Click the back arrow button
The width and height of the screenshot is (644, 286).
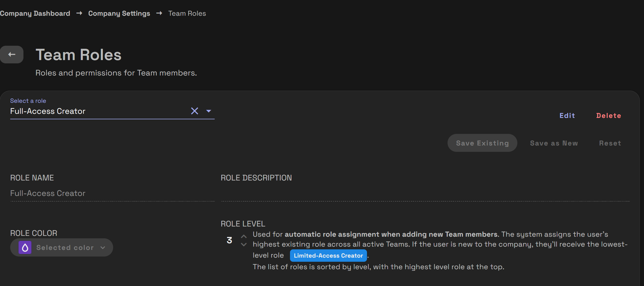[12, 55]
